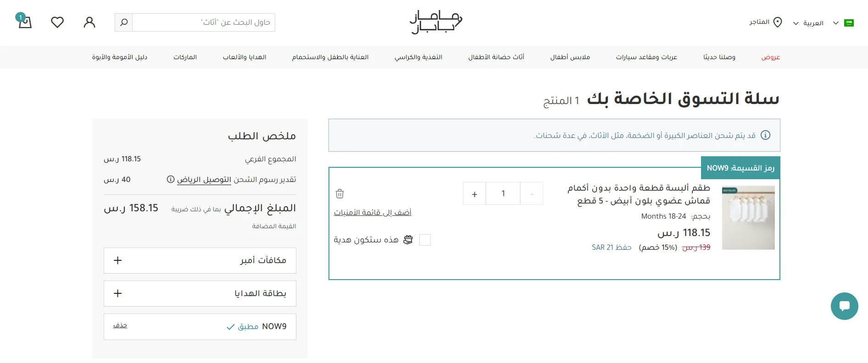Open the live chat bubble
The height and width of the screenshot is (363, 868).
(x=845, y=306)
